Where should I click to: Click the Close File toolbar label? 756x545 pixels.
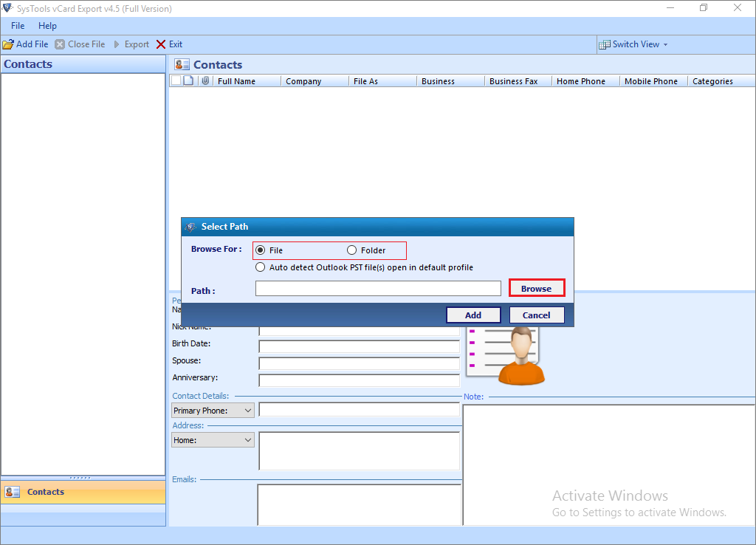pyautogui.click(x=86, y=44)
